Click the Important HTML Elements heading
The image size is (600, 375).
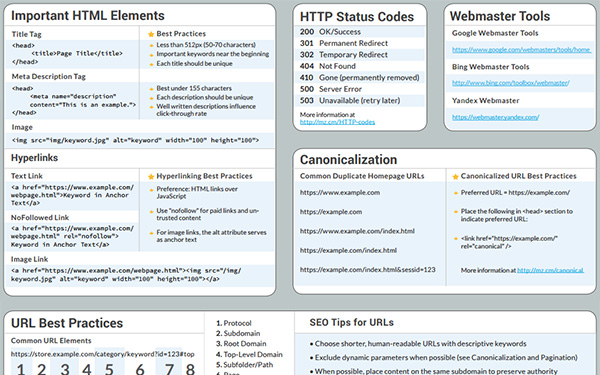[x=88, y=16]
